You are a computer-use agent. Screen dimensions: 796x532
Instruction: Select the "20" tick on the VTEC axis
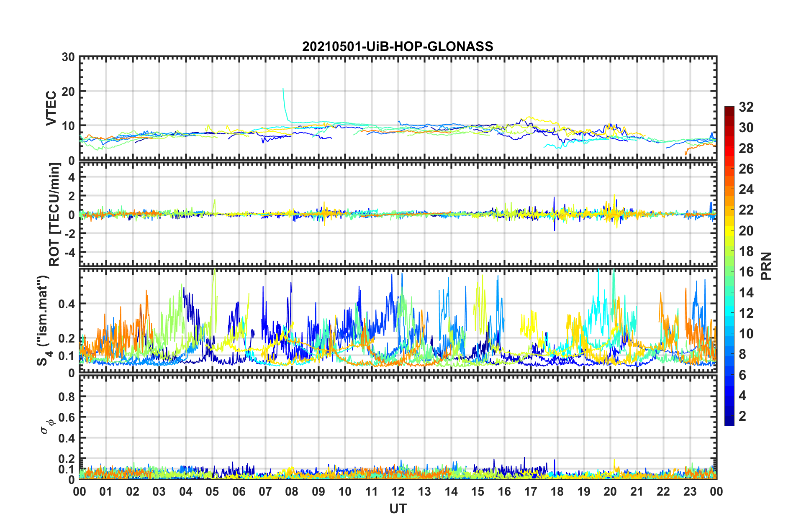click(x=68, y=92)
